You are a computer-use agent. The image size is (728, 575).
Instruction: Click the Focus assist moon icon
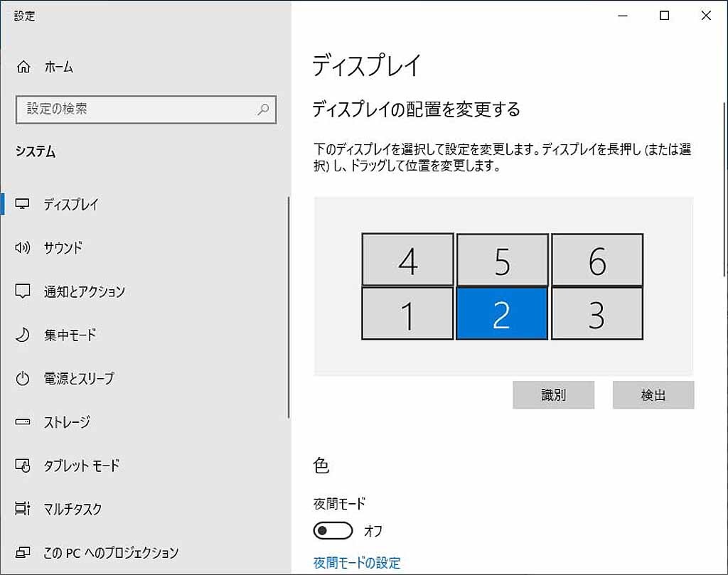(x=22, y=335)
